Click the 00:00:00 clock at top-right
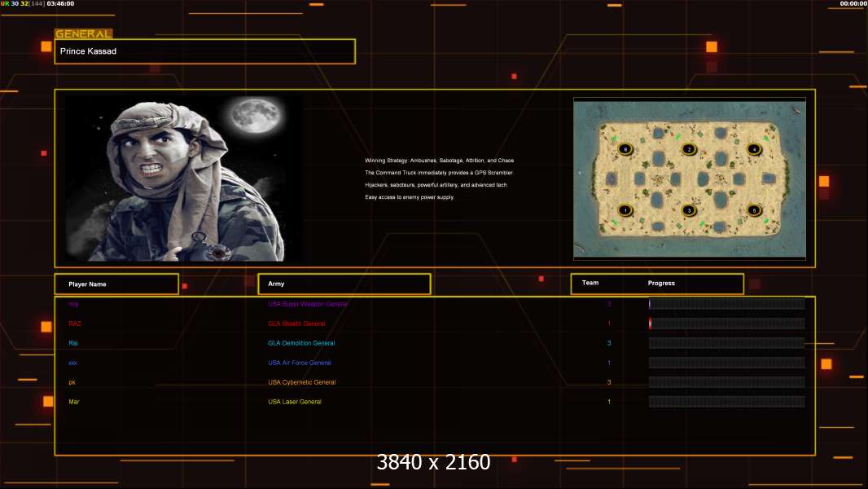Viewport: 868px width, 489px height. click(853, 3)
